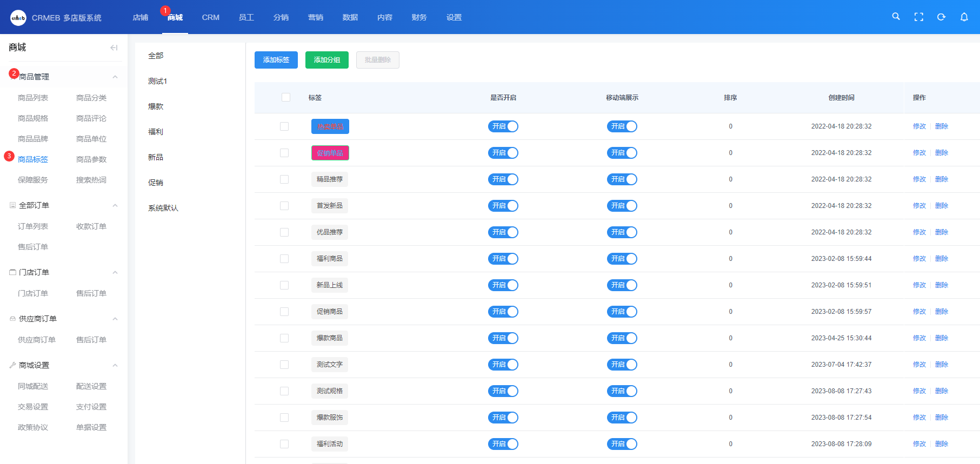980x464 pixels.
Task: Open the notification bell
Action: coord(964,17)
